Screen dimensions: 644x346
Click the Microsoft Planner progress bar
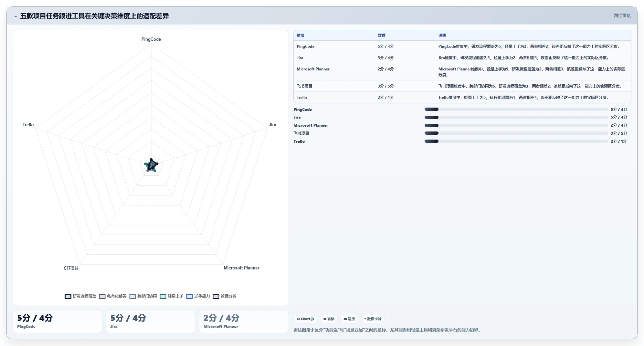(x=516, y=125)
